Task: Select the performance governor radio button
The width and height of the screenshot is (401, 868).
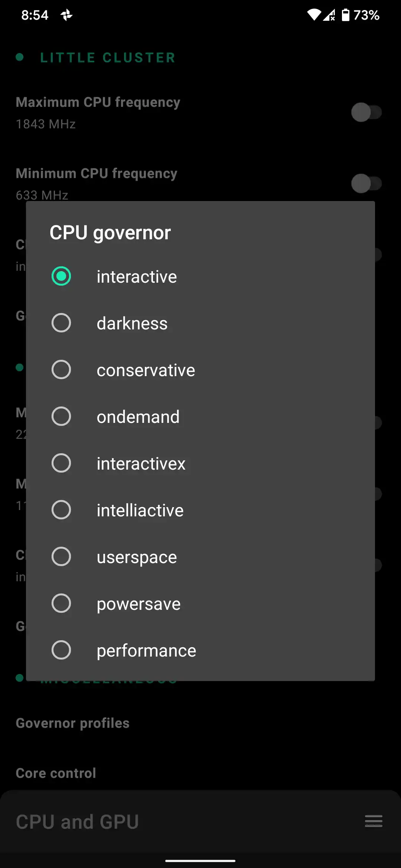Action: click(61, 650)
